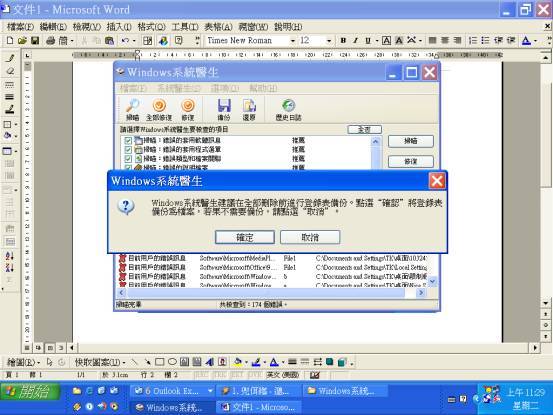Create a new blank document

pos(10,41)
